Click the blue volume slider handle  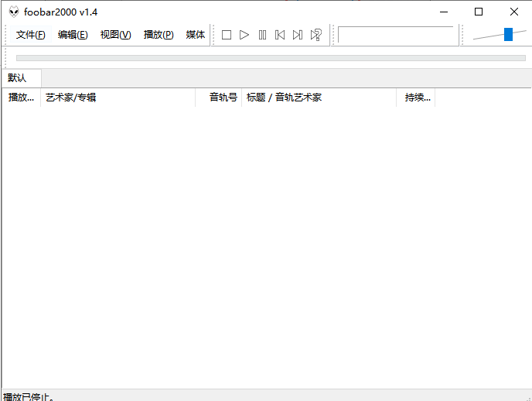[x=508, y=34]
